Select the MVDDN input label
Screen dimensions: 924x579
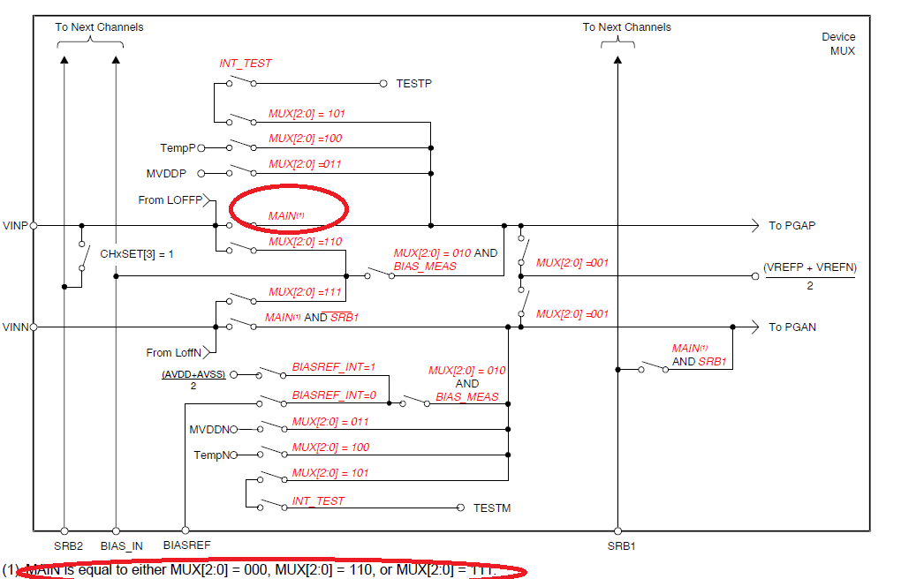tap(209, 429)
